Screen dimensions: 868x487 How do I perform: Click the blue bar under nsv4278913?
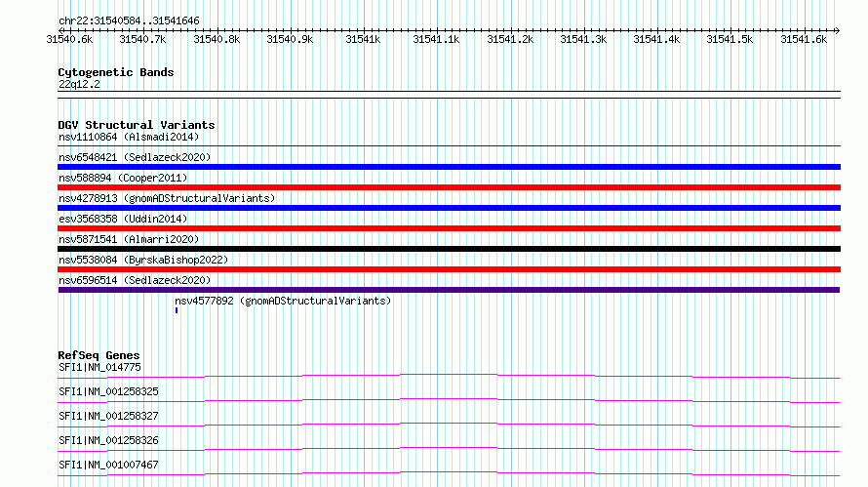449,208
